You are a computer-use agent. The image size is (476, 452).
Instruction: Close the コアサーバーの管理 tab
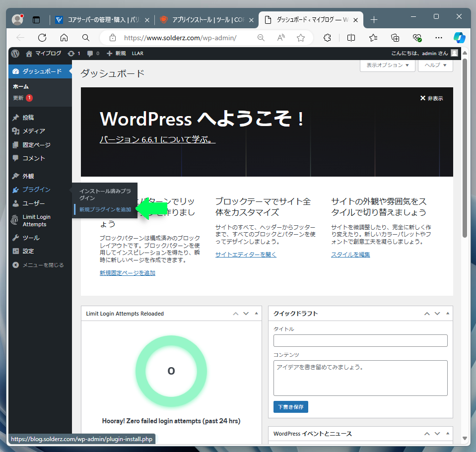pos(147,20)
